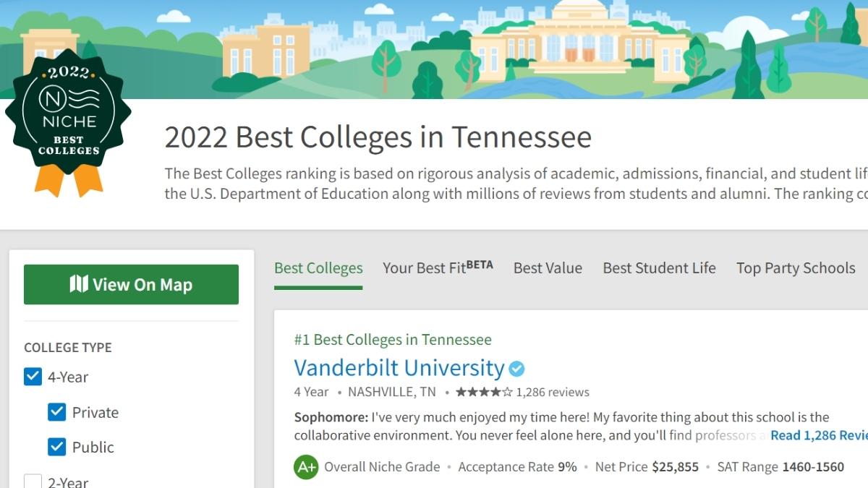This screenshot has height=488, width=868.
Task: Click the 2022 Best Colleges in Tennessee heading
Action: click(x=378, y=137)
